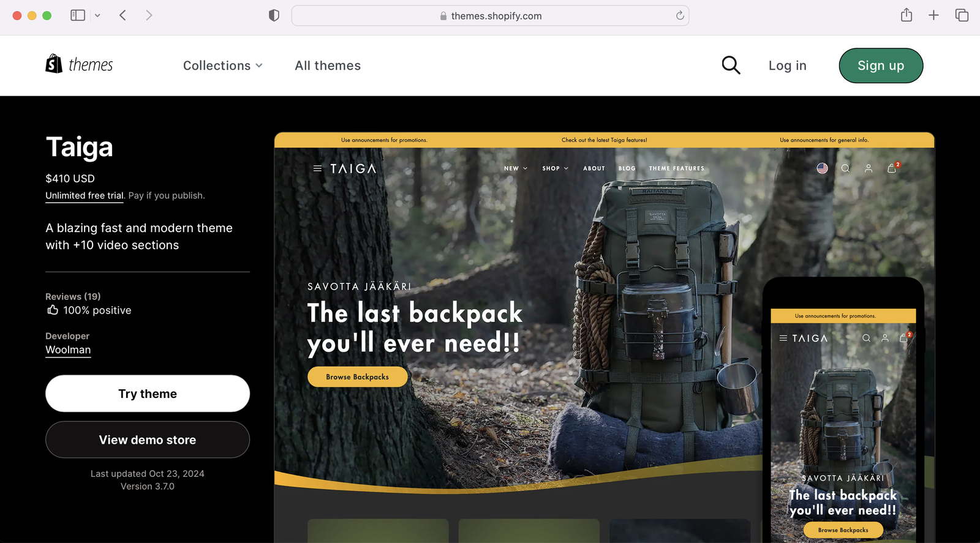Screen dimensions: 980x543
Task: Click account icon in Taiga desktop preview
Action: [x=869, y=168]
